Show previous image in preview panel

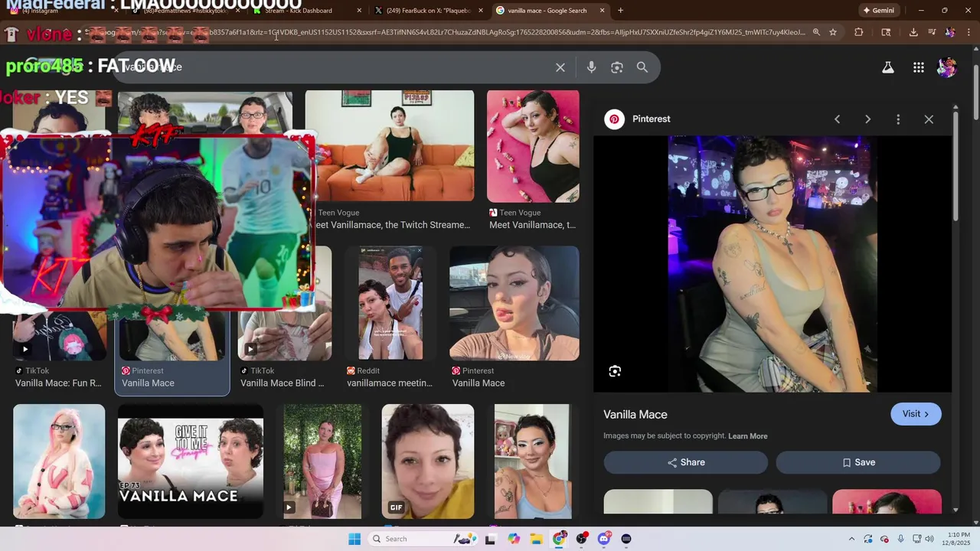[837, 119]
